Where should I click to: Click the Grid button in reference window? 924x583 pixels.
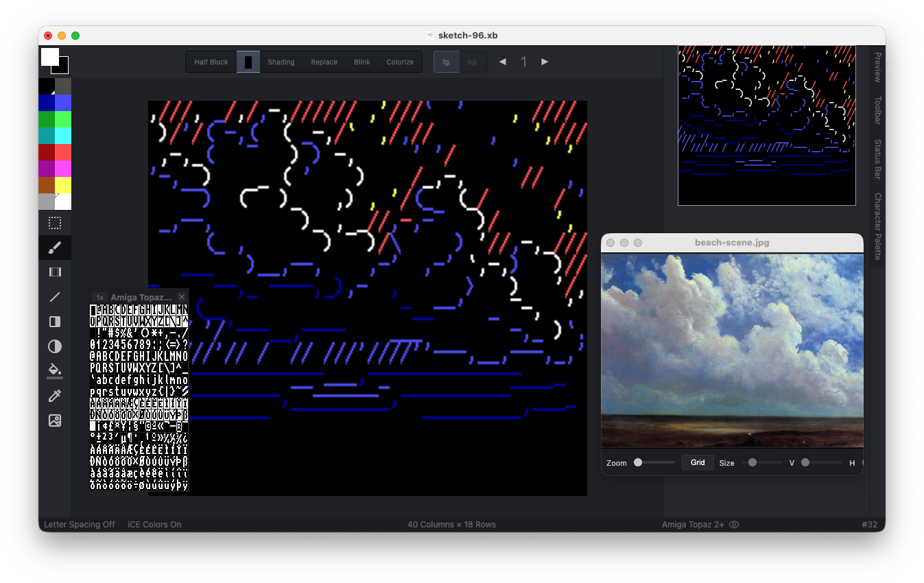click(x=698, y=462)
